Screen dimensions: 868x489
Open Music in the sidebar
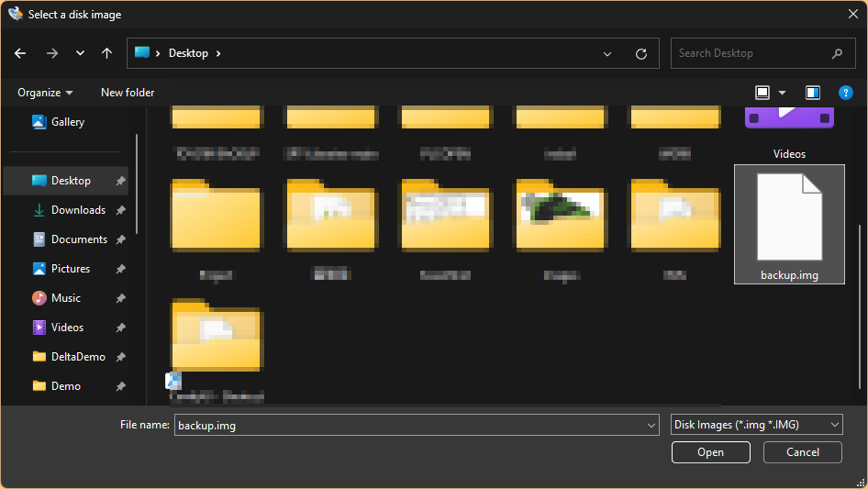pos(66,298)
